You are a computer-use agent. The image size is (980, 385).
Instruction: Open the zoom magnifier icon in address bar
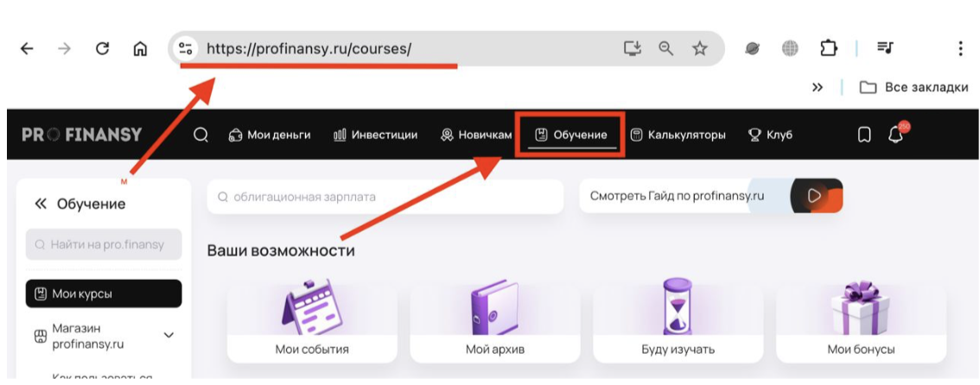(x=666, y=48)
